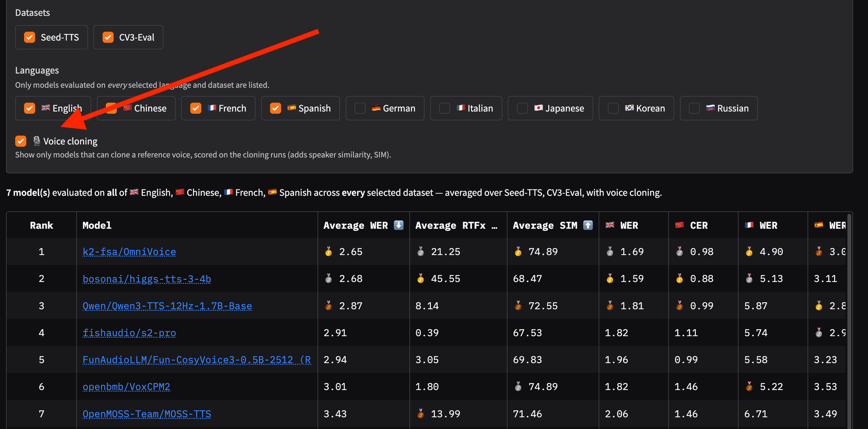The height and width of the screenshot is (429, 868).
Task: Open the k2-fsa/OmniVoice model link
Action: pyautogui.click(x=129, y=252)
